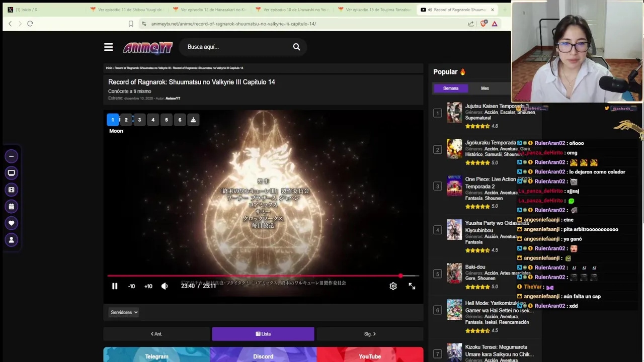
Task: Select the 'Mes' popular tab
Action: tap(485, 88)
